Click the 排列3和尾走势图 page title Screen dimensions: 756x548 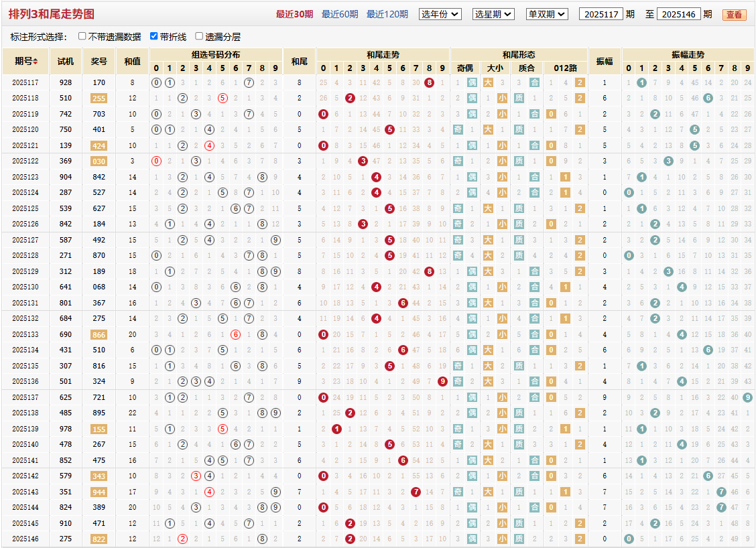click(51, 14)
